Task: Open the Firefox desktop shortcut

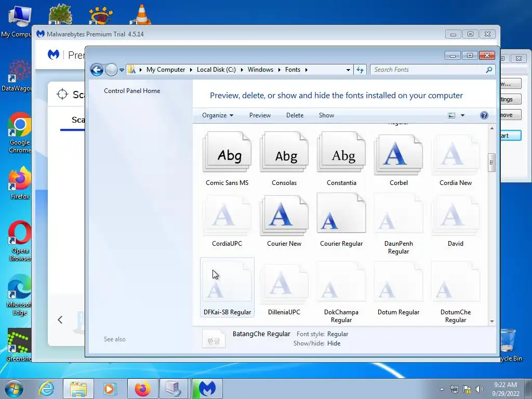Action: coord(20,183)
